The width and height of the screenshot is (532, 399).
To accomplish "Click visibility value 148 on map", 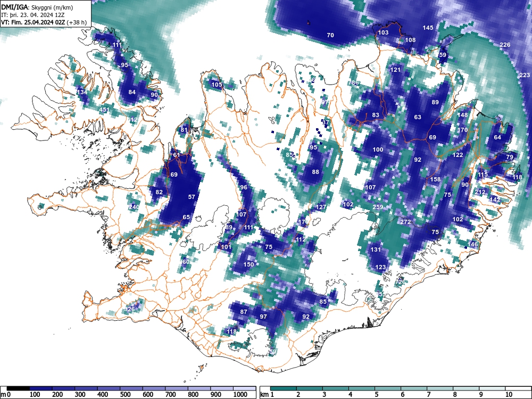I will (x=462, y=115).
